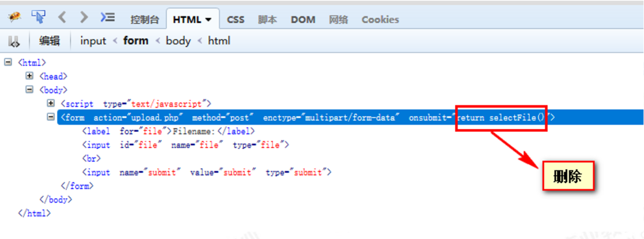644x239 pixels.
Task: Switch to the DOM tab
Action: pyautogui.click(x=303, y=20)
